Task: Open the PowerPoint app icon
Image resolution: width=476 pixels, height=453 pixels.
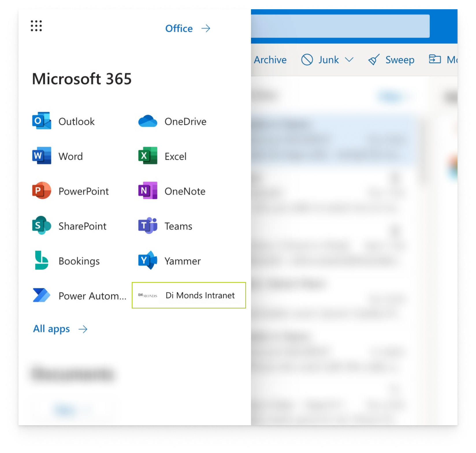Action: point(42,190)
